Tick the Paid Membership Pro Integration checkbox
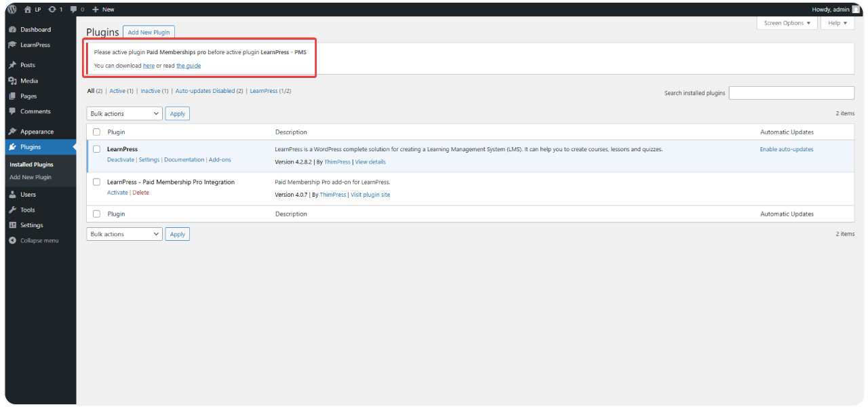The height and width of the screenshot is (407, 868). point(96,182)
